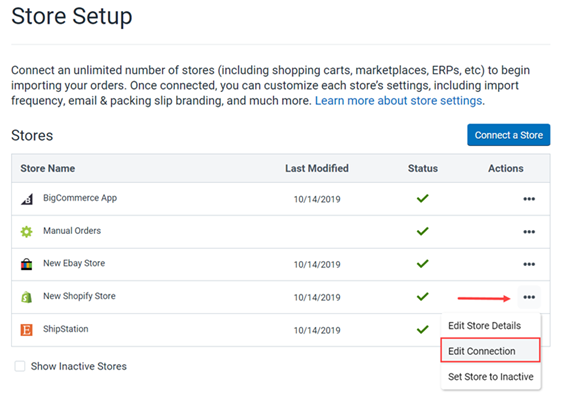
Task: Click the Store Name column header
Action: [48, 168]
